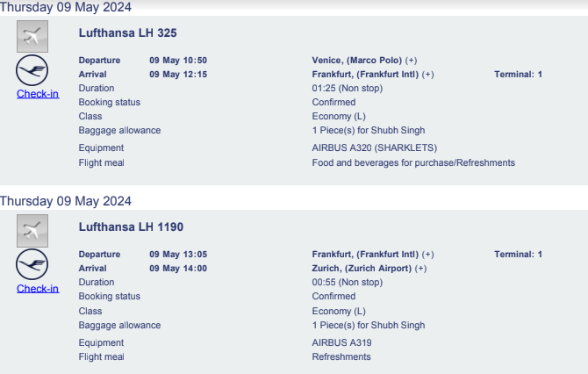Expand the (+) next to Zurich, (Zurich Airport)
The height and width of the screenshot is (374, 588).
tap(420, 269)
